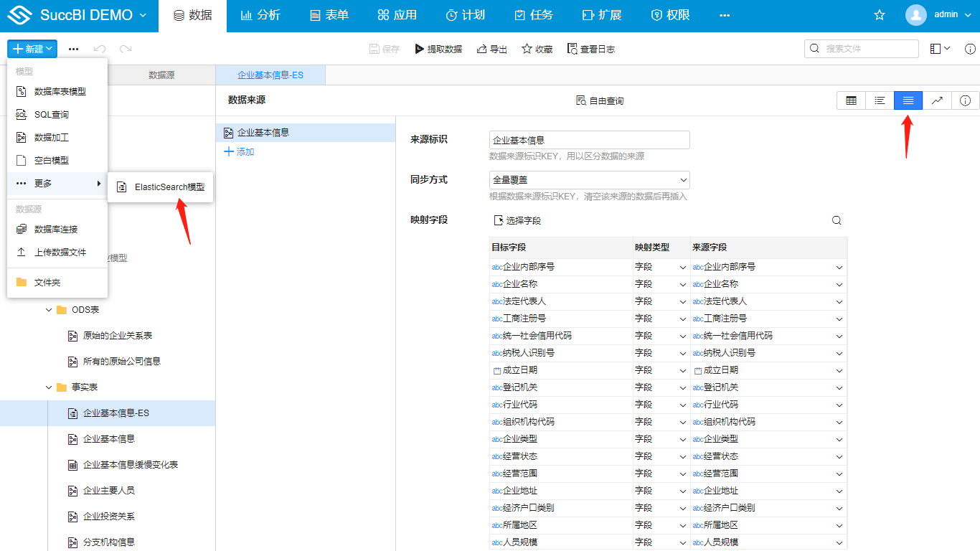
Task: Click the undo arrow icon
Action: 100,49
